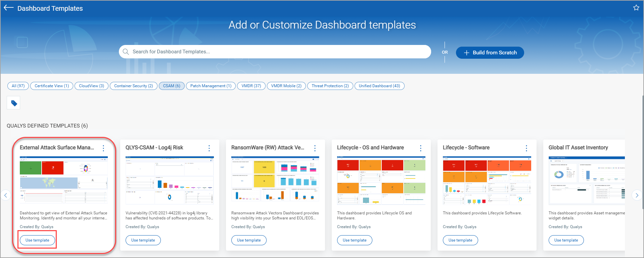Click Build from Scratch button
Viewport: 644px width, 258px height.
tap(490, 53)
